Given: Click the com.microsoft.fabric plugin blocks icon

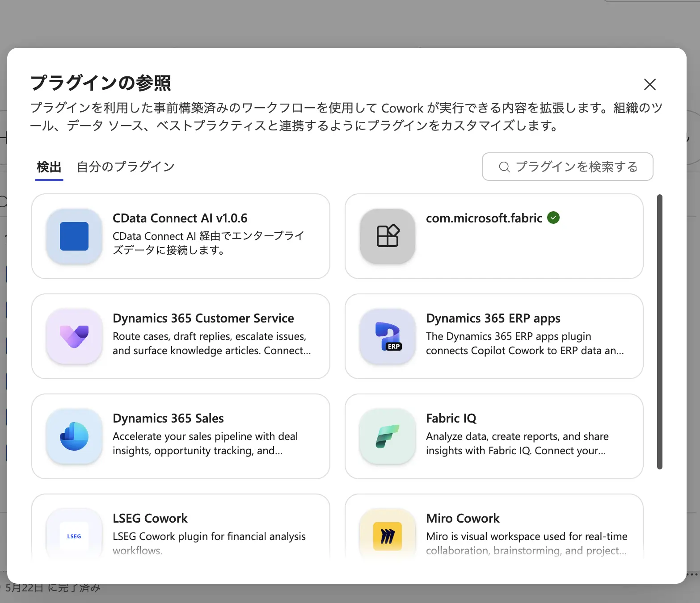Looking at the screenshot, I should coord(388,236).
